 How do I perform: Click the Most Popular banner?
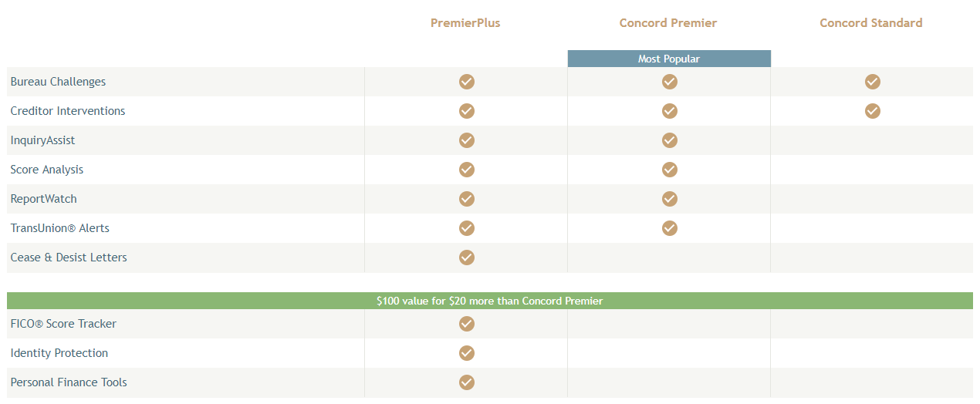(x=669, y=59)
